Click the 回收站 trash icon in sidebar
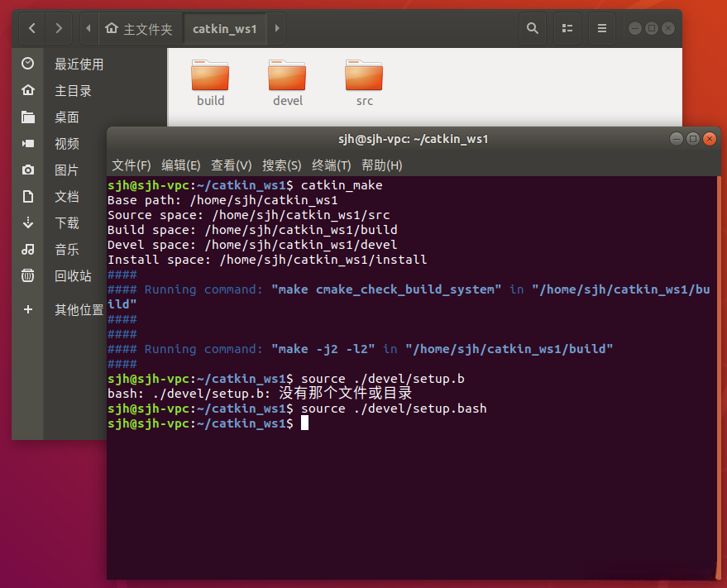The image size is (727, 588). 28,275
